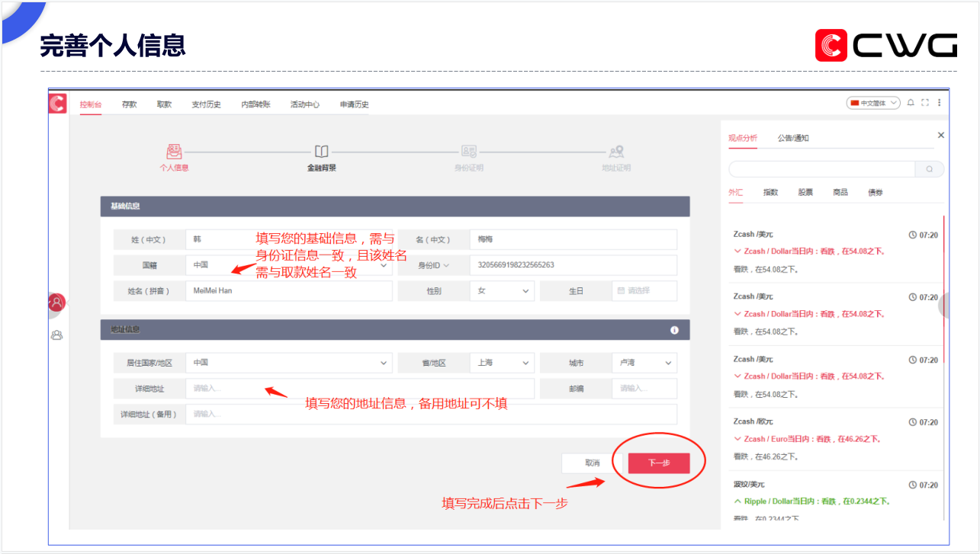The height and width of the screenshot is (554, 980).
Task: Click the analysis panel search box
Action: [x=822, y=169]
